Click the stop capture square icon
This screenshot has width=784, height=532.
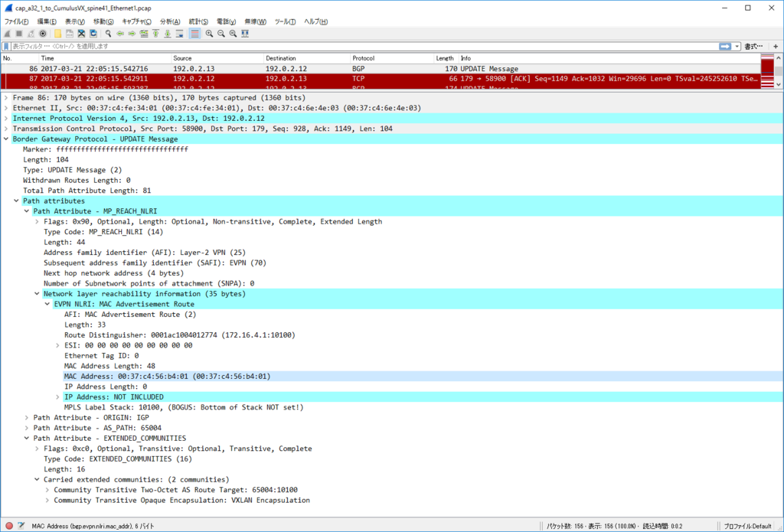[x=19, y=34]
